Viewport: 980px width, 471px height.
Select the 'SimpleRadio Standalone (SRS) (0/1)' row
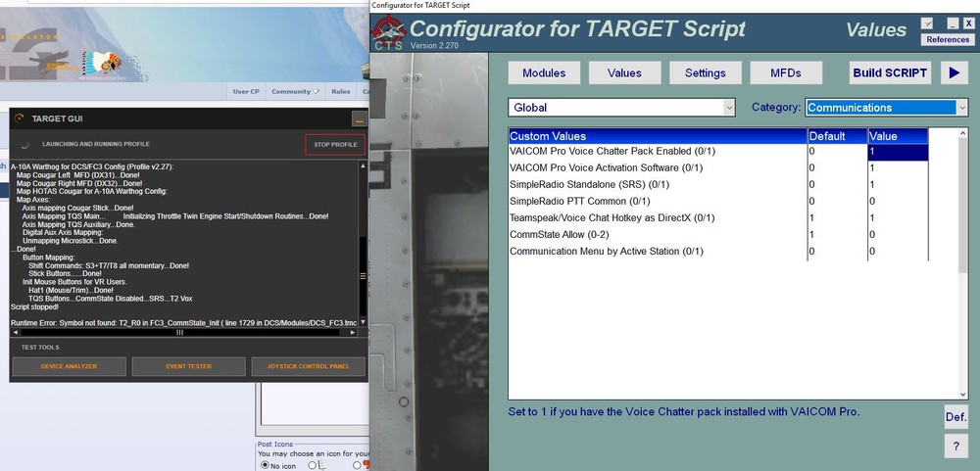(x=718, y=185)
